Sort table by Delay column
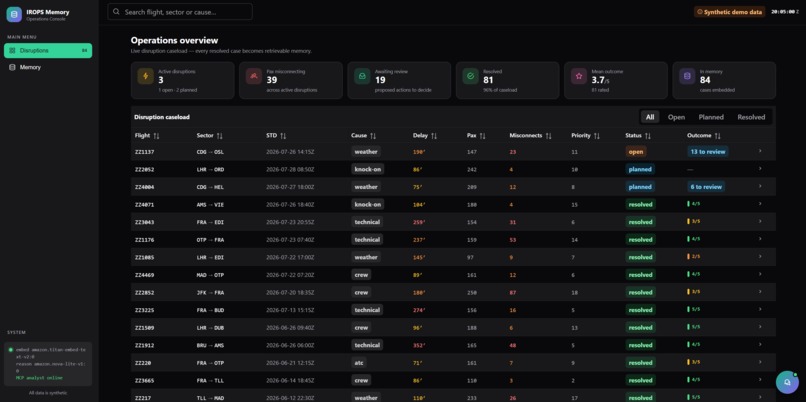The height and width of the screenshot is (402, 806). [425, 136]
